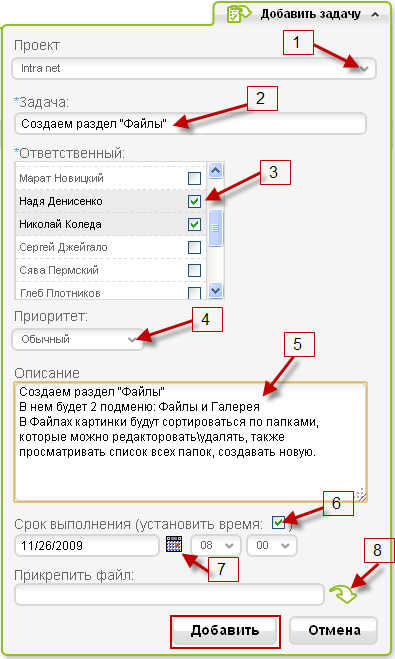Viewport: 395px width, 659px height.
Task: Click the responsible list scroll-down arrow
Action: pos(216,290)
